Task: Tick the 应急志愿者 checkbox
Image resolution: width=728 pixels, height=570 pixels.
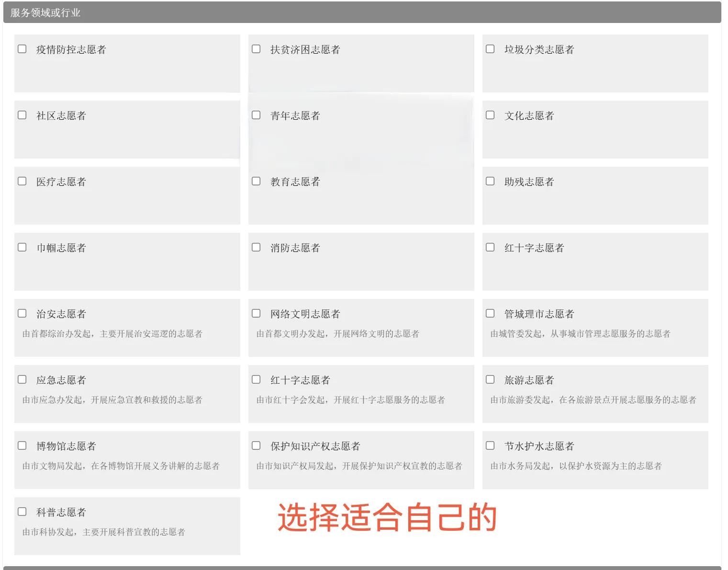Action: (x=22, y=379)
